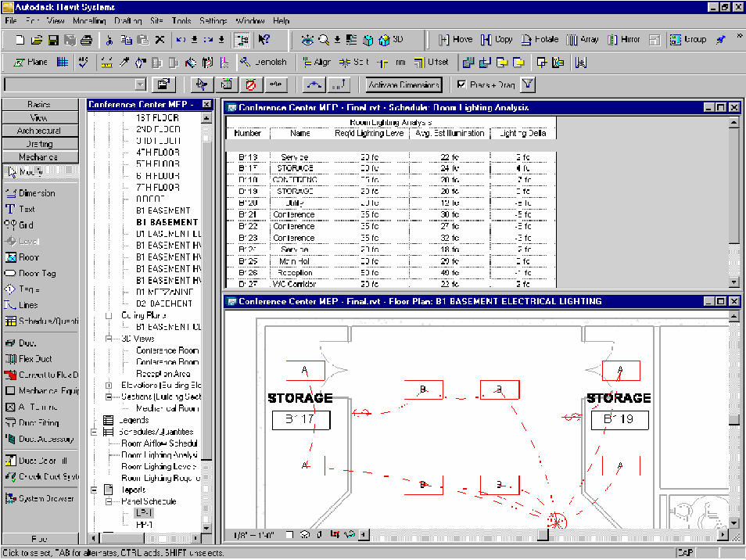
Task: Collapse the Sections tree node
Action: pyautogui.click(x=109, y=397)
